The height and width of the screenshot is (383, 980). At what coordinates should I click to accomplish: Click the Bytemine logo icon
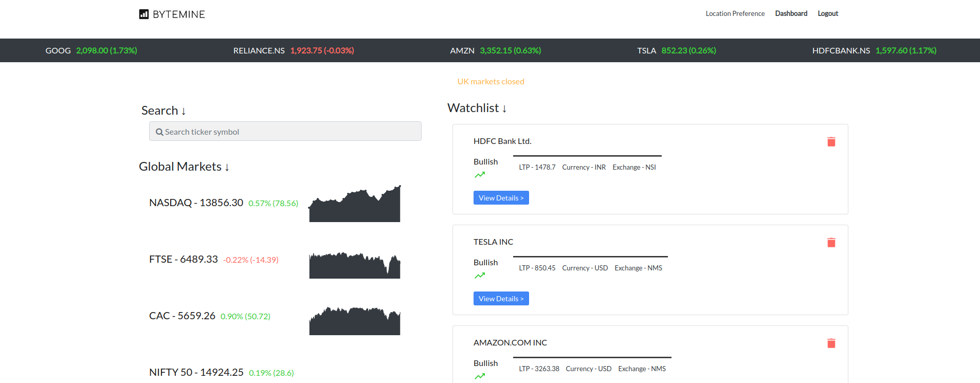pos(144,14)
